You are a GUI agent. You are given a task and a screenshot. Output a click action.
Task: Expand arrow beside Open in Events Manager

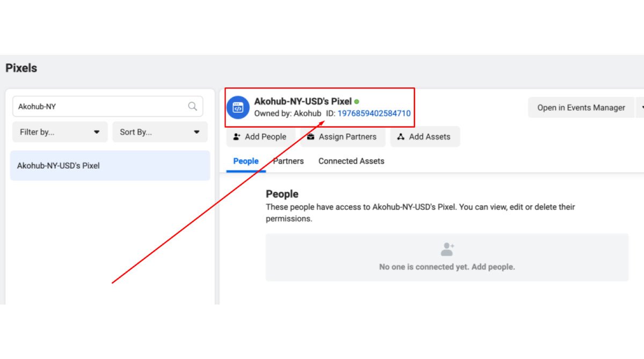coord(641,107)
